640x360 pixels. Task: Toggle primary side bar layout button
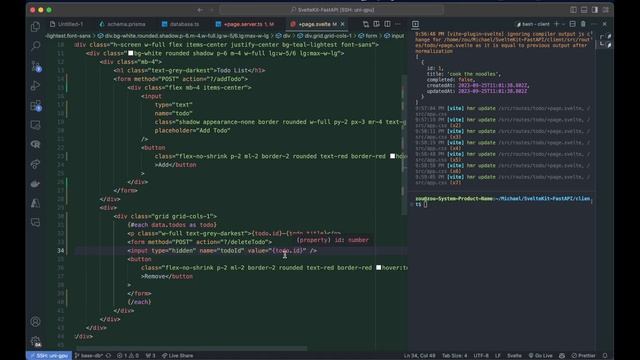[x=573, y=10]
